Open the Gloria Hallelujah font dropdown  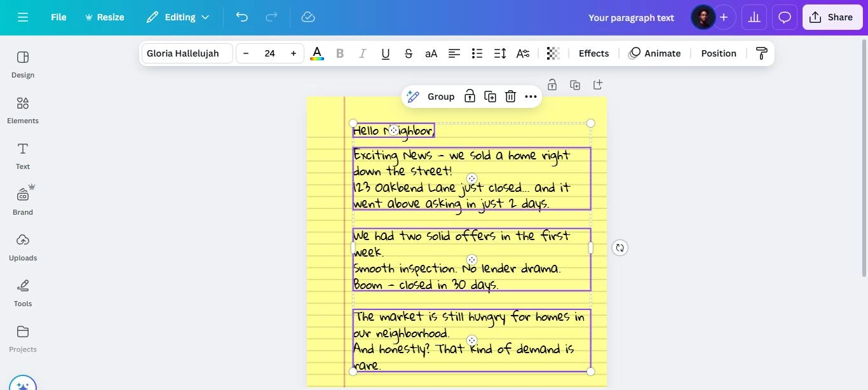click(x=187, y=53)
